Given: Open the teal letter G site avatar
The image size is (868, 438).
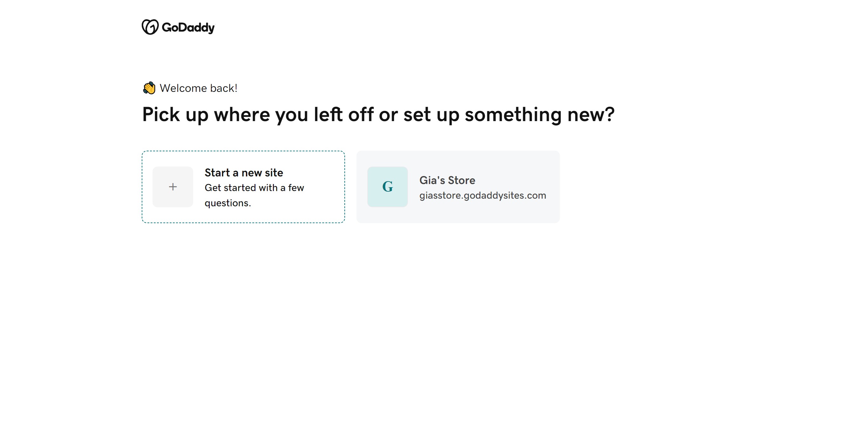Looking at the screenshot, I should [x=388, y=187].
